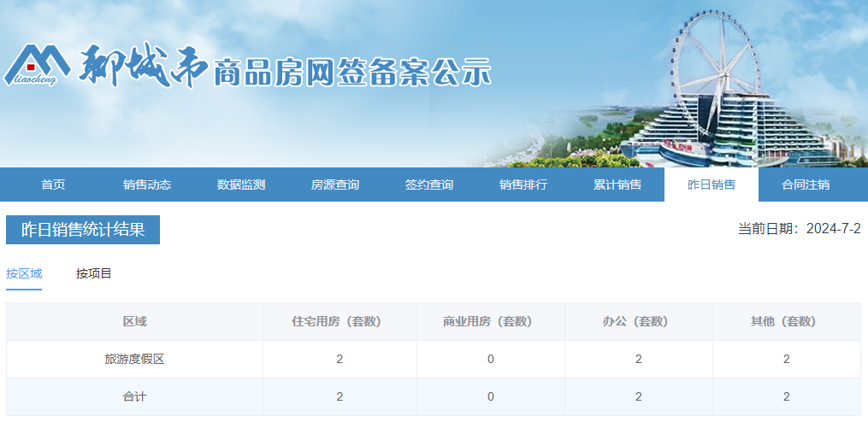Click the 其他（套数） column header
The height and width of the screenshot is (422, 868).
(x=787, y=322)
